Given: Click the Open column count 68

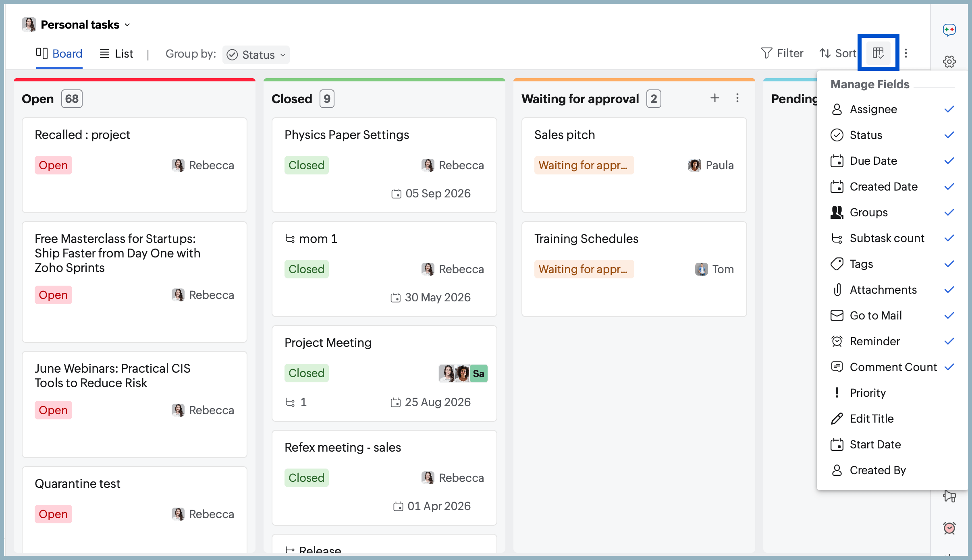Looking at the screenshot, I should coord(72,99).
